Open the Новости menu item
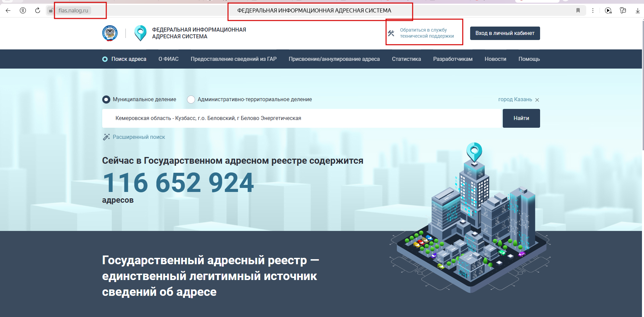 [x=495, y=59]
